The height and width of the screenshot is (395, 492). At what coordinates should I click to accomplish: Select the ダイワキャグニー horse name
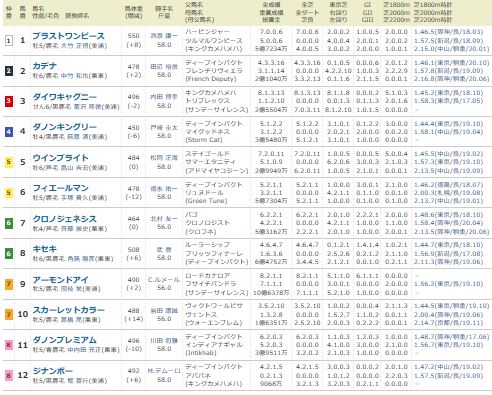(x=65, y=97)
